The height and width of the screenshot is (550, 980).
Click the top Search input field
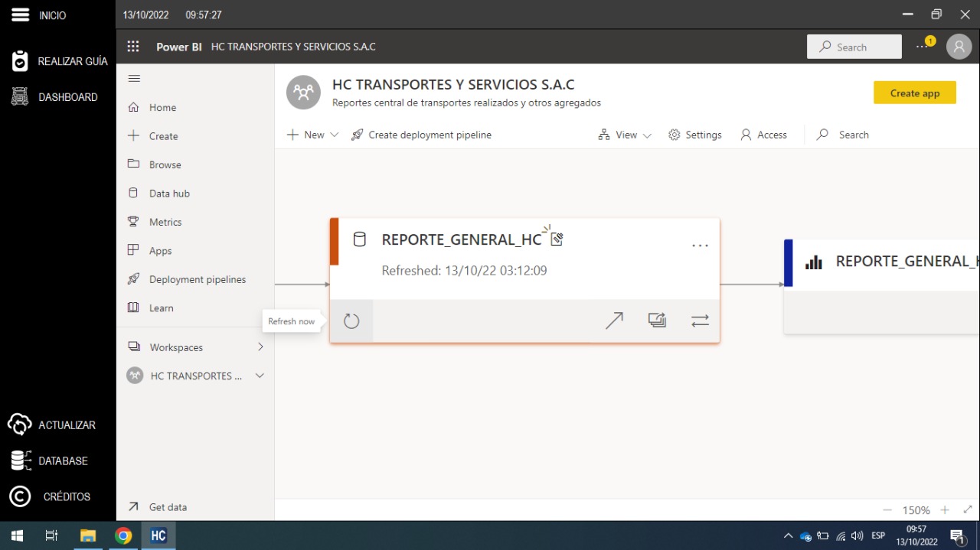[x=854, y=47]
